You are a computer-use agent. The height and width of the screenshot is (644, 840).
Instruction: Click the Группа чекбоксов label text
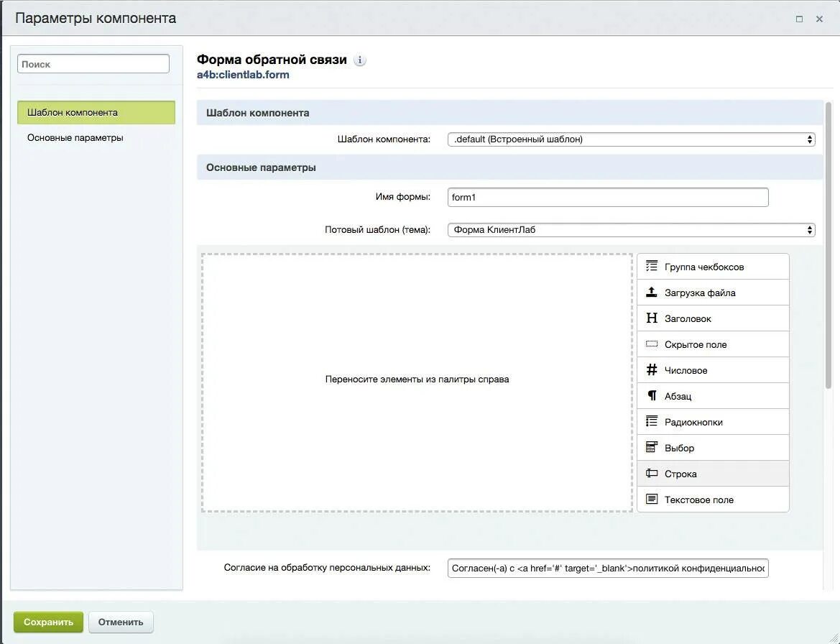(x=704, y=267)
